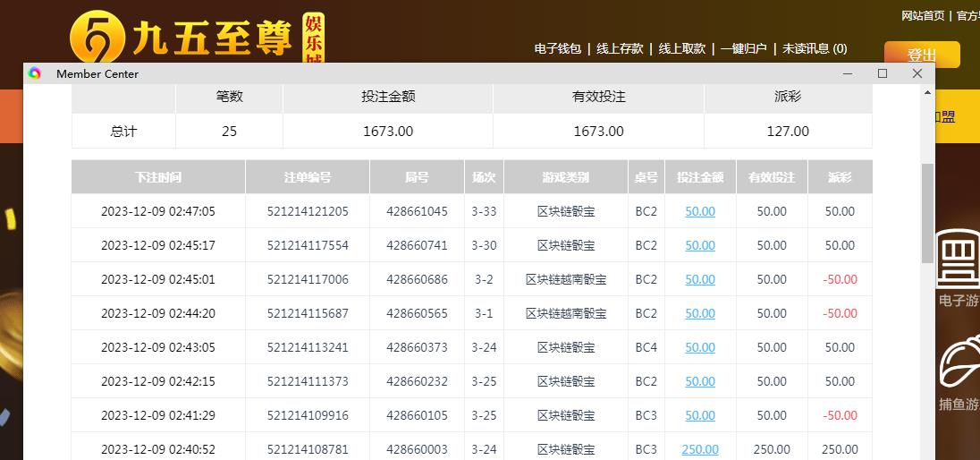Viewport: 980px width, 460px height.
Task: Select 区块链越南骰宝 in the 02:45:01 row
Action: tap(566, 279)
